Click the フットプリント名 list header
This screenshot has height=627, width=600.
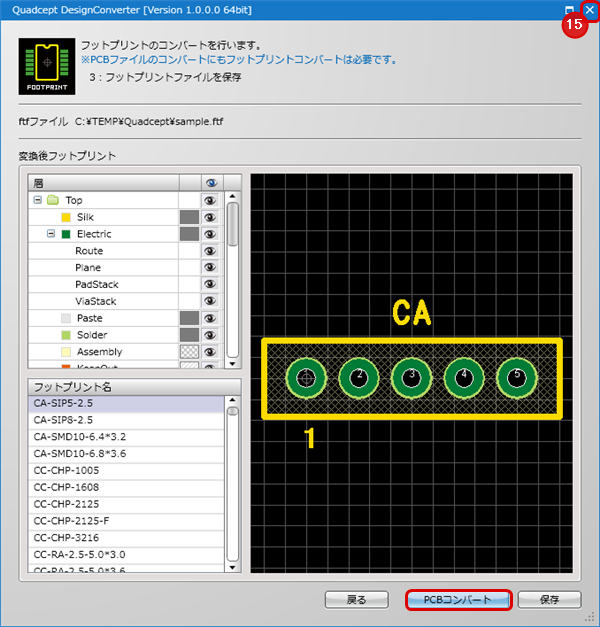tap(134, 387)
